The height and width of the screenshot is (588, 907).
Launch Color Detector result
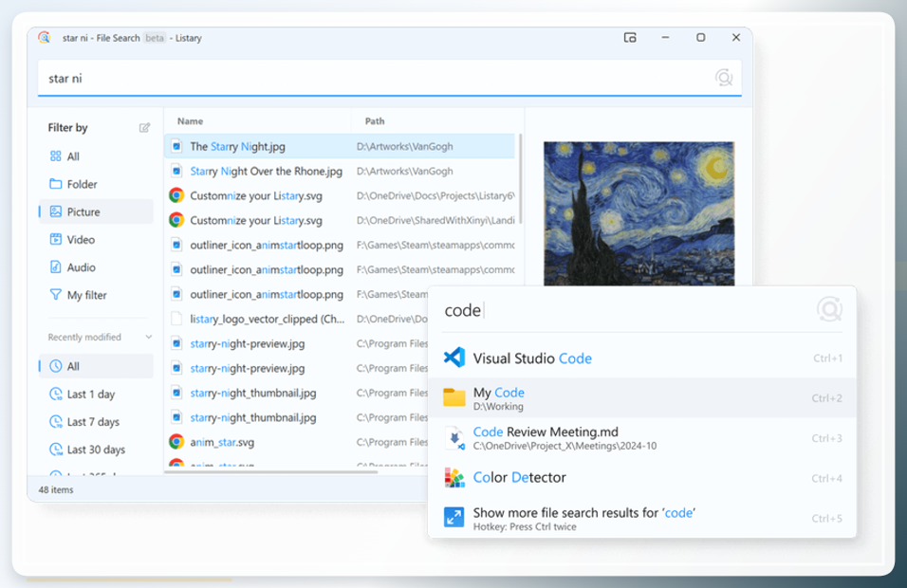coord(642,478)
